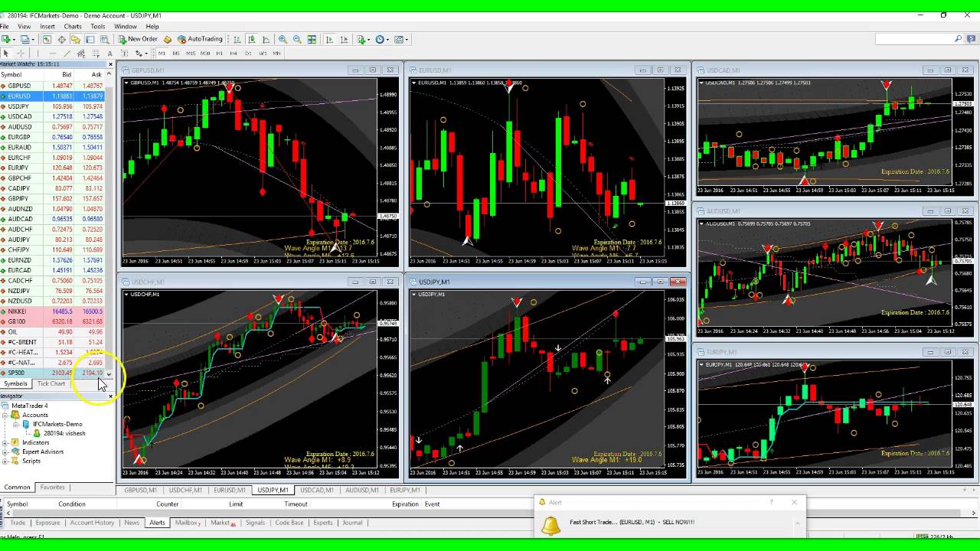Click the Alert popup bell icon
The width and height of the screenshot is (980, 551).
(550, 525)
